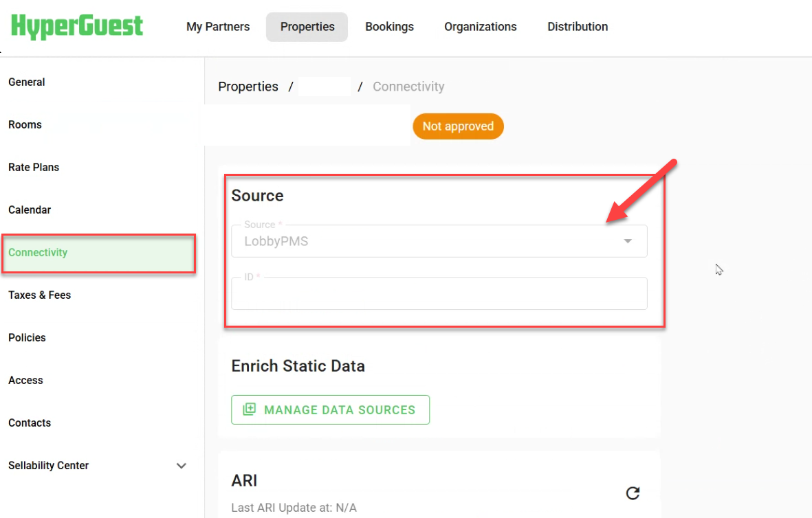Screen dimensions: 812x518
Task: Click the Last ARI Update text
Action: click(294, 508)
